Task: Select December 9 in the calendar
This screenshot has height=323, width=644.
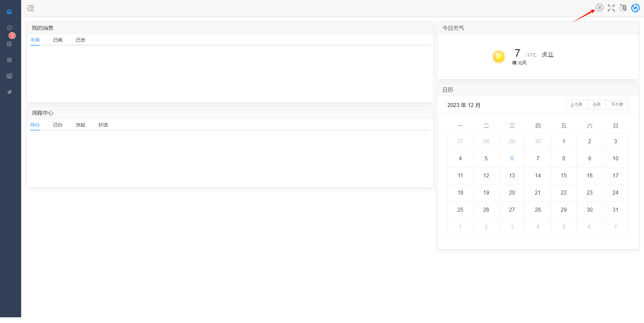Action: tap(590, 158)
